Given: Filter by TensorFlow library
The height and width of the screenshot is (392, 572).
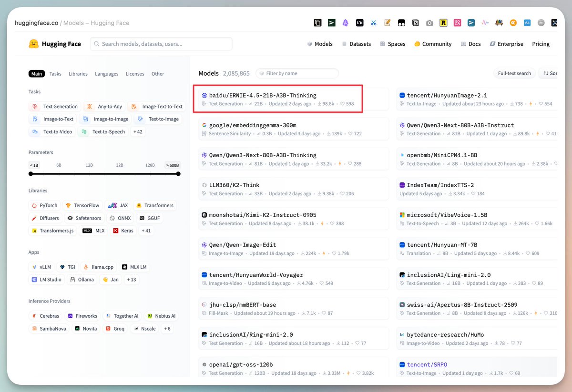Looking at the screenshot, I should 83,205.
